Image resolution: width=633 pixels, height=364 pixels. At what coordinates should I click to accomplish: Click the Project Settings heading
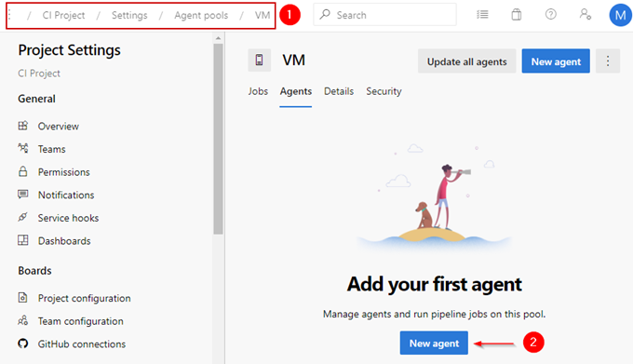pyautogui.click(x=70, y=50)
